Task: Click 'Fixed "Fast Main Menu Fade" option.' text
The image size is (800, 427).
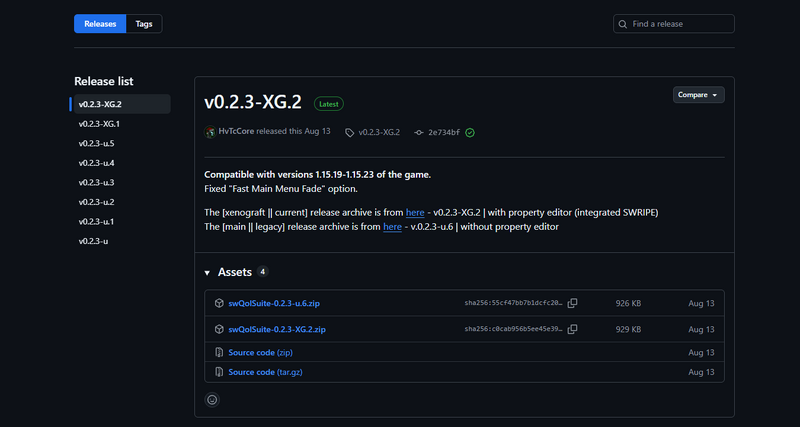Action: 281,189
